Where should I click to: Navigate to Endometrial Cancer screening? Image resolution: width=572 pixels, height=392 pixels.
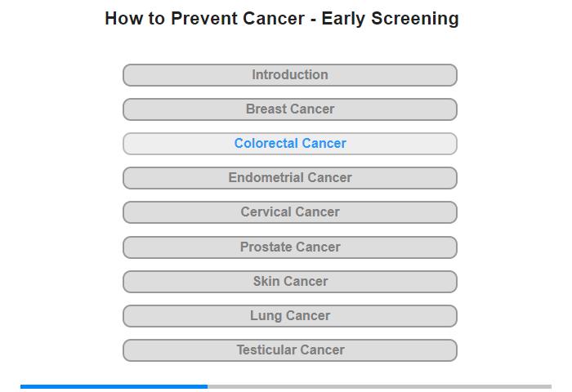pos(289,178)
